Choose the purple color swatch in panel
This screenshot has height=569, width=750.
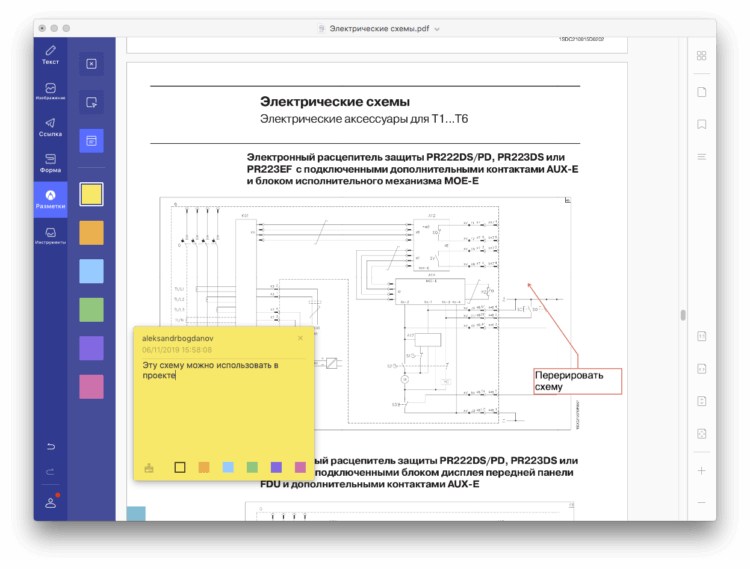[x=91, y=348]
